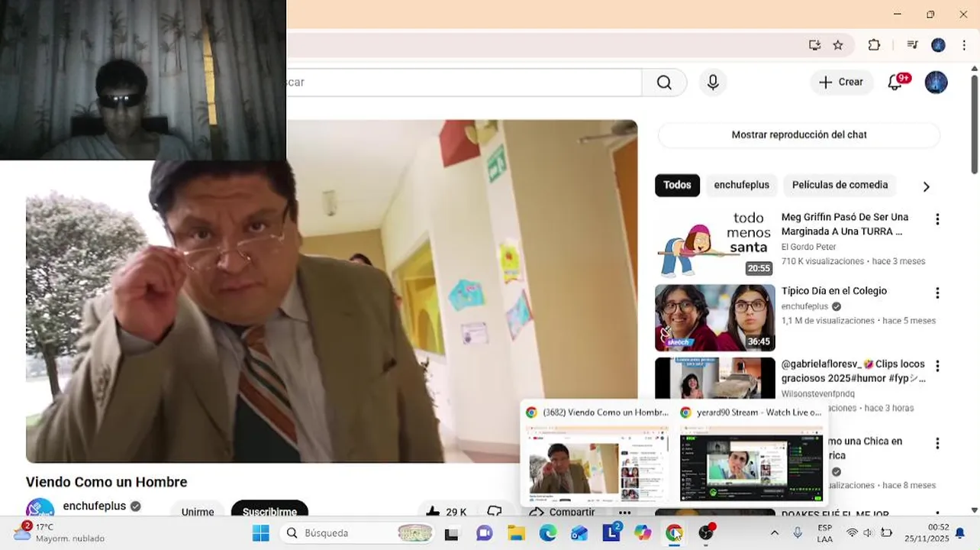Click the Suscribirme button

[269, 512]
